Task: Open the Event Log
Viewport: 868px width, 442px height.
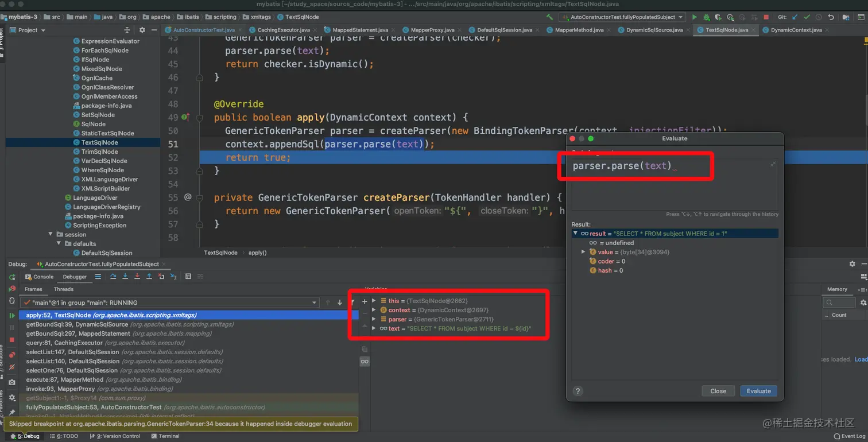Action: pos(849,436)
